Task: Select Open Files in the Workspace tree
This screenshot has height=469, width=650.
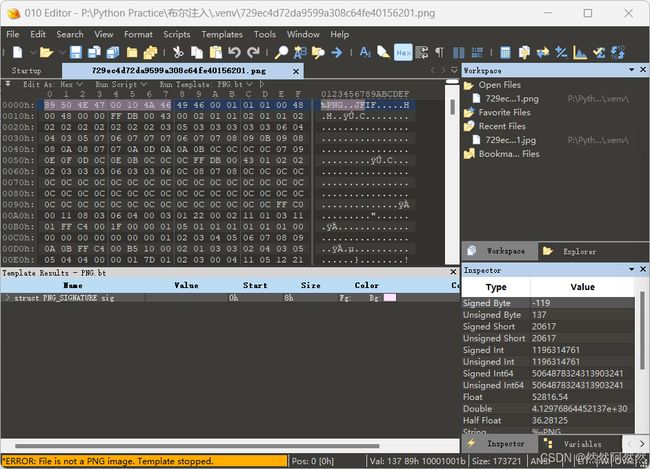Action: click(x=500, y=85)
